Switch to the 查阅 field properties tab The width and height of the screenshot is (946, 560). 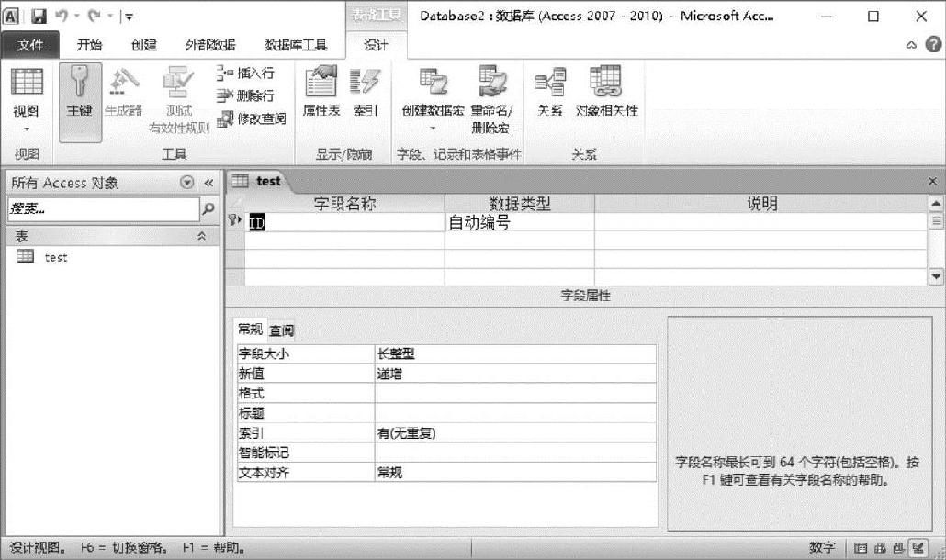[281, 330]
